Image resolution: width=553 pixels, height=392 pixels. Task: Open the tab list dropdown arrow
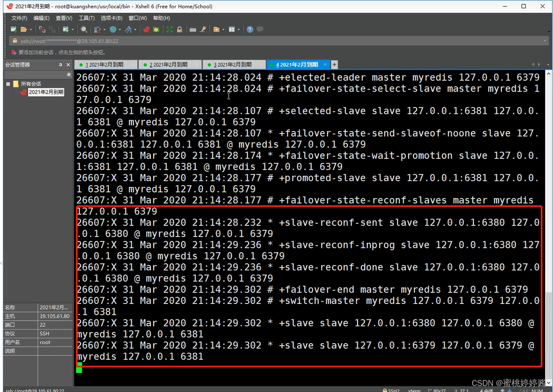click(548, 64)
